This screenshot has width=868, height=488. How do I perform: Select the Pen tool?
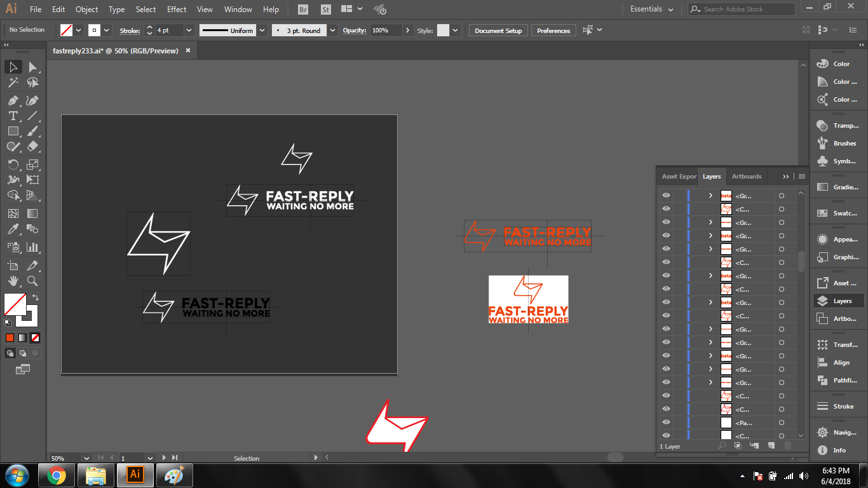[x=13, y=100]
